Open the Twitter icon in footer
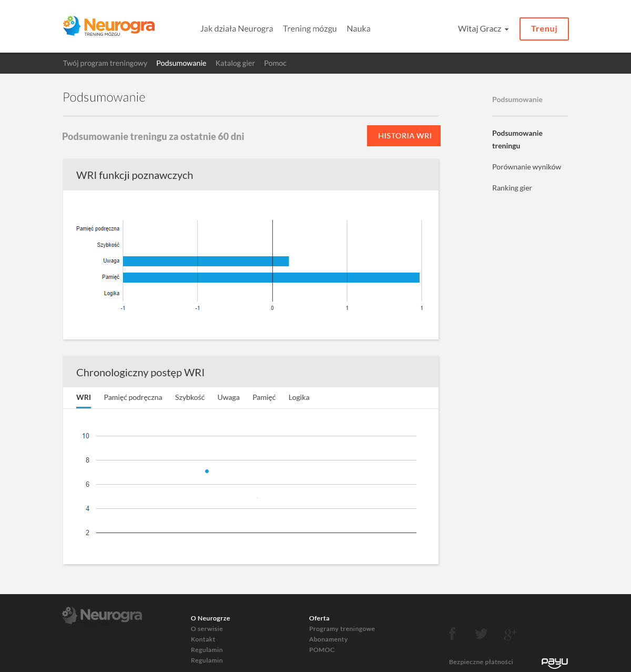This screenshot has height=672, width=631. coord(481,634)
